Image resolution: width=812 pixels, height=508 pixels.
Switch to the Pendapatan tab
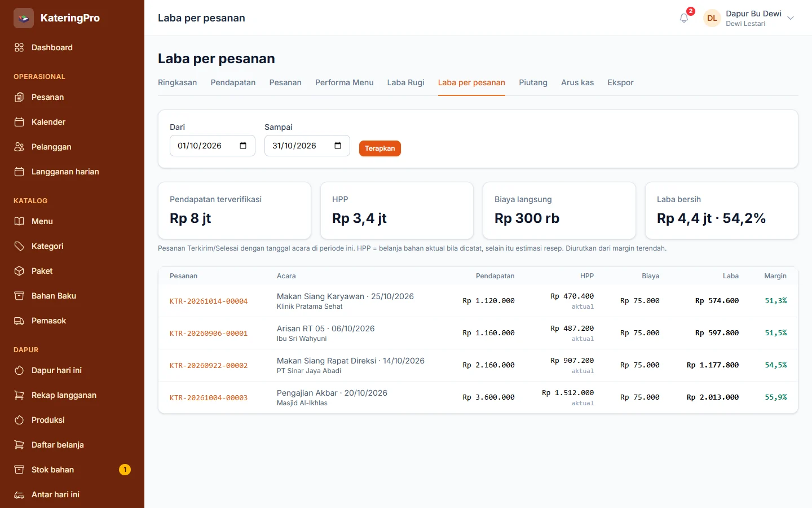233,82
